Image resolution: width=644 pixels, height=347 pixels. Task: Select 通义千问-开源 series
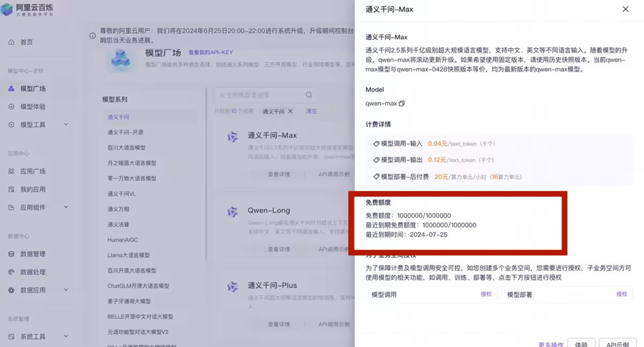click(125, 133)
